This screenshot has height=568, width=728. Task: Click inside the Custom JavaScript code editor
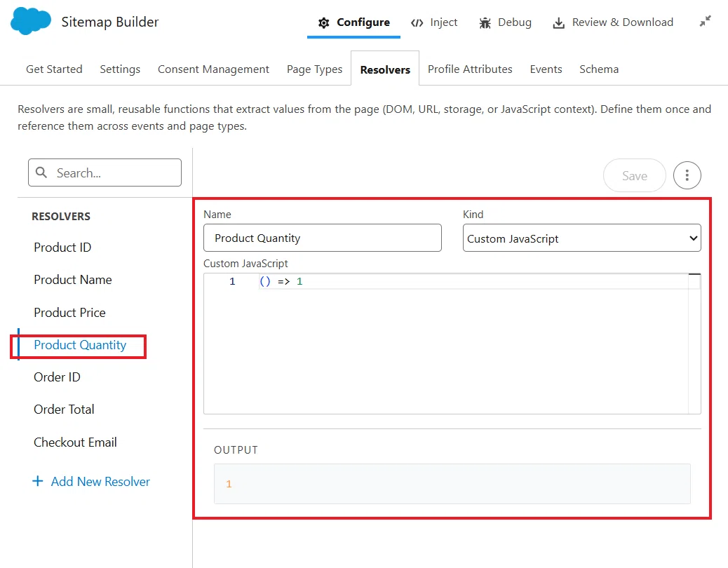pyautogui.click(x=452, y=344)
